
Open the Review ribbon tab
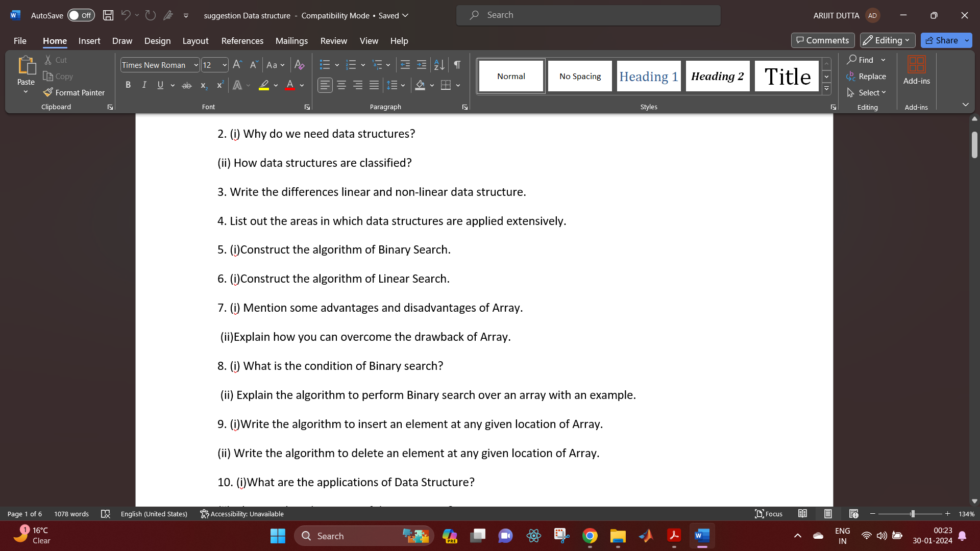[333, 41]
